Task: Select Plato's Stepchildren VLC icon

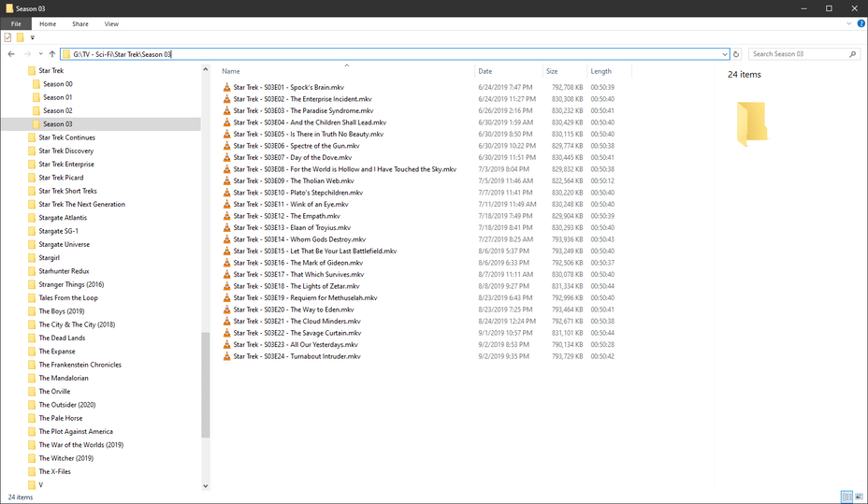Action: coord(226,193)
